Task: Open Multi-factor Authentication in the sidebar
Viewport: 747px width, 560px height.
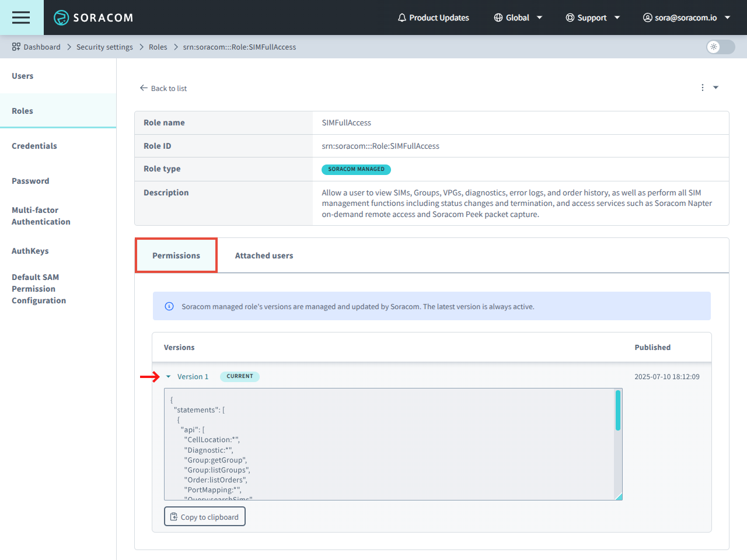Action: coord(41,216)
